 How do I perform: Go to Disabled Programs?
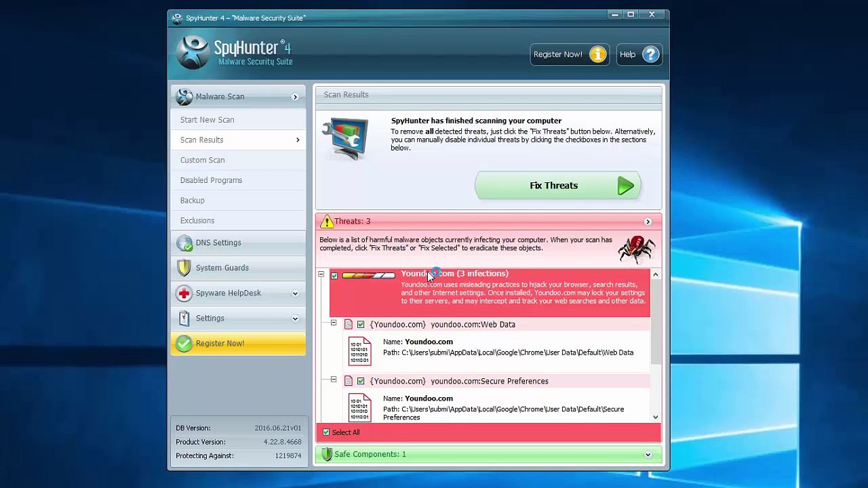[x=238, y=180]
